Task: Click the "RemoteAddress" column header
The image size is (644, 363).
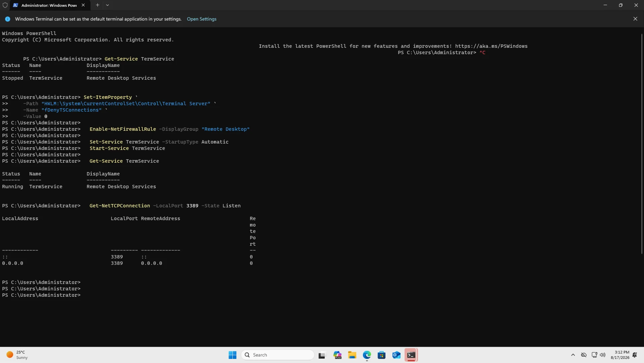Action: click(x=160, y=218)
